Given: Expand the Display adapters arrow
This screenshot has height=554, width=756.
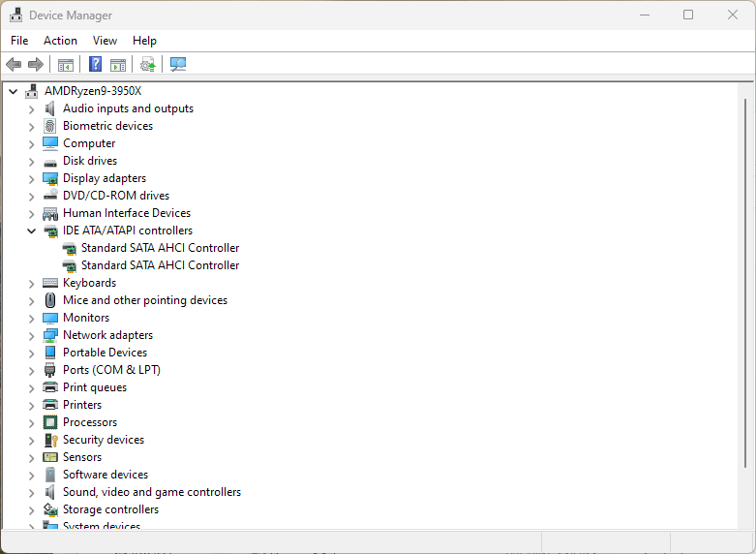Looking at the screenshot, I should click(x=31, y=178).
